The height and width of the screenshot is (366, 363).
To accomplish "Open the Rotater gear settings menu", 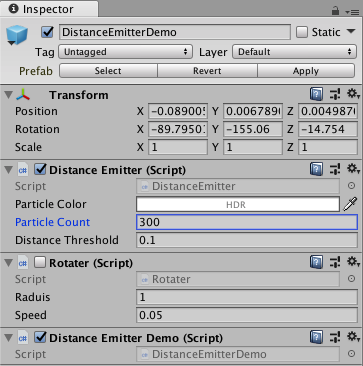I will click(353, 262).
